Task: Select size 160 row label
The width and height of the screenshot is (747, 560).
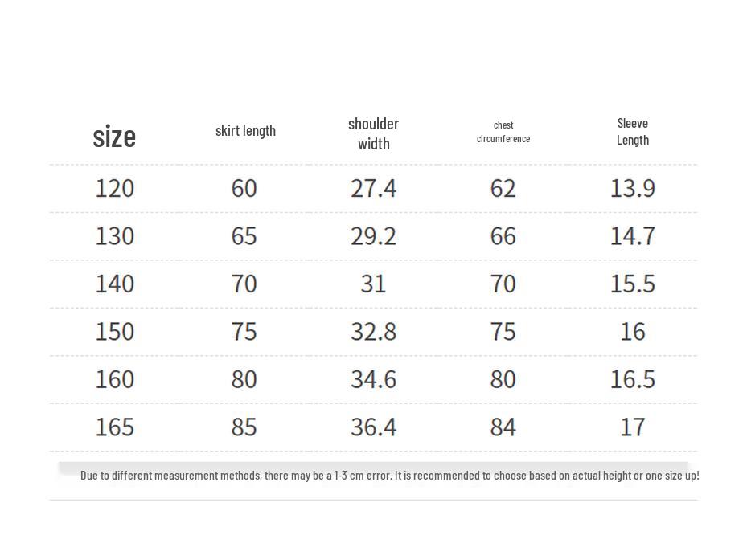Action: (x=115, y=379)
